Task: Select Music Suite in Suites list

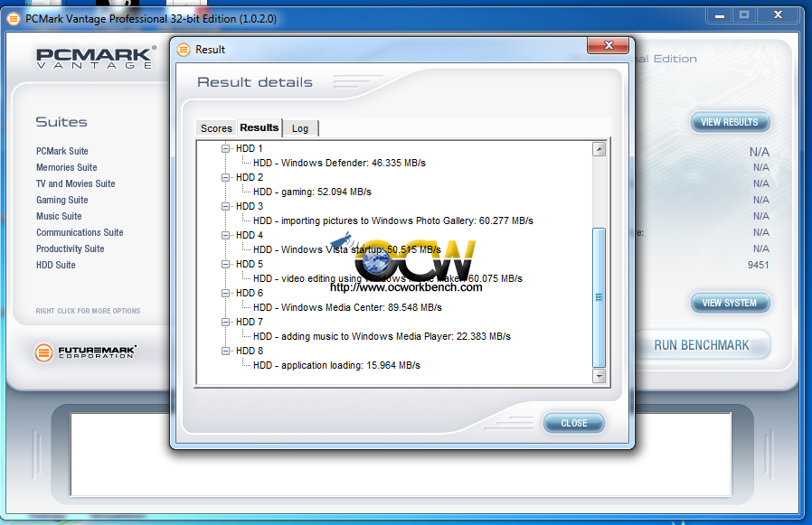Action: tap(59, 217)
